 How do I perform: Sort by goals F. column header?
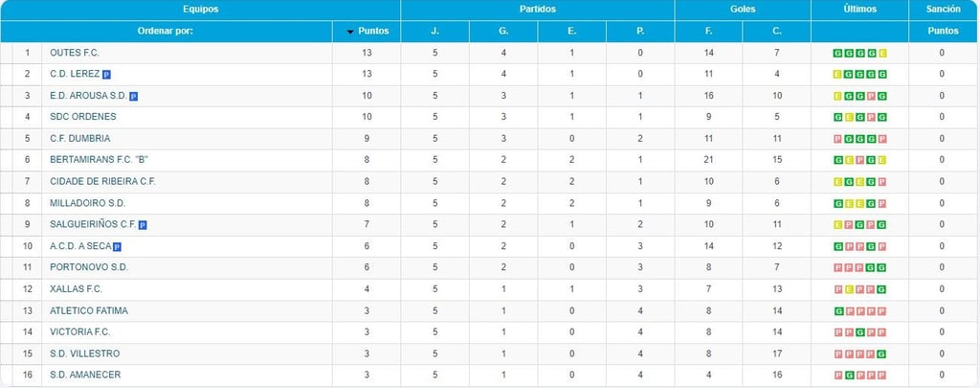point(709,32)
